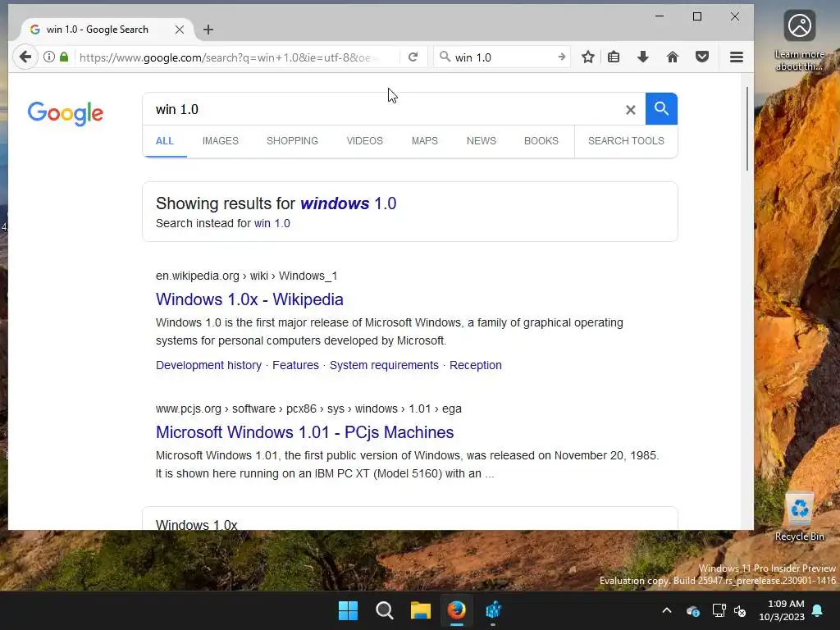Show bookmarks list icon
This screenshot has height=630, width=840.
point(614,57)
